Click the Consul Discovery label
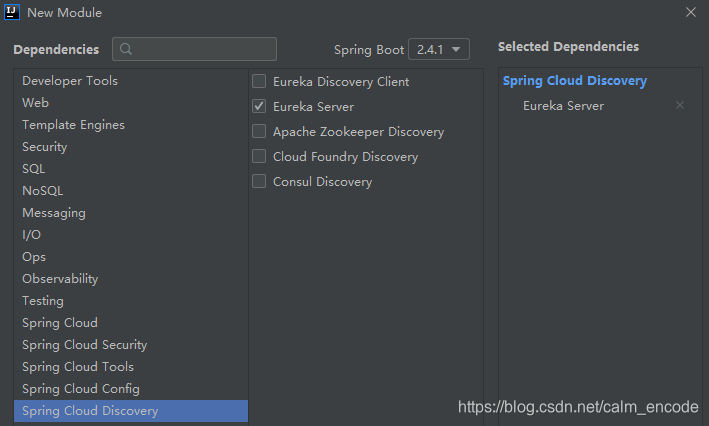Image resolution: width=709 pixels, height=426 pixels. [322, 182]
